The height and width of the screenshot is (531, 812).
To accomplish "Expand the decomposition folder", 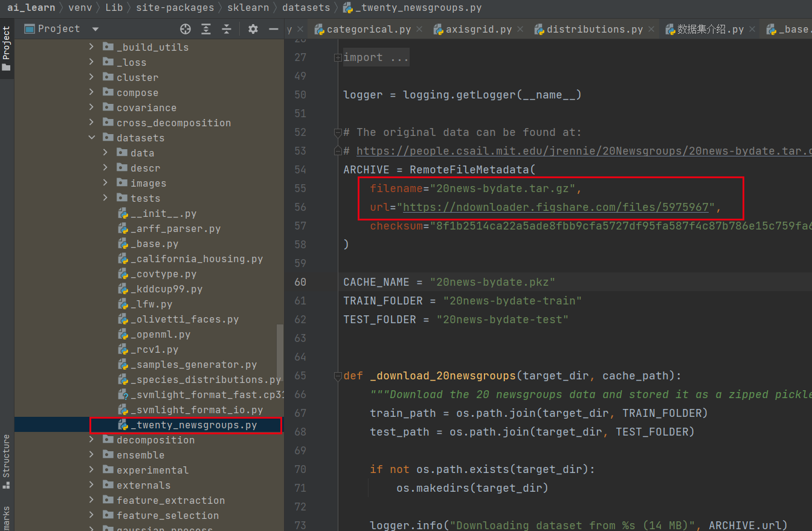I will 92,440.
